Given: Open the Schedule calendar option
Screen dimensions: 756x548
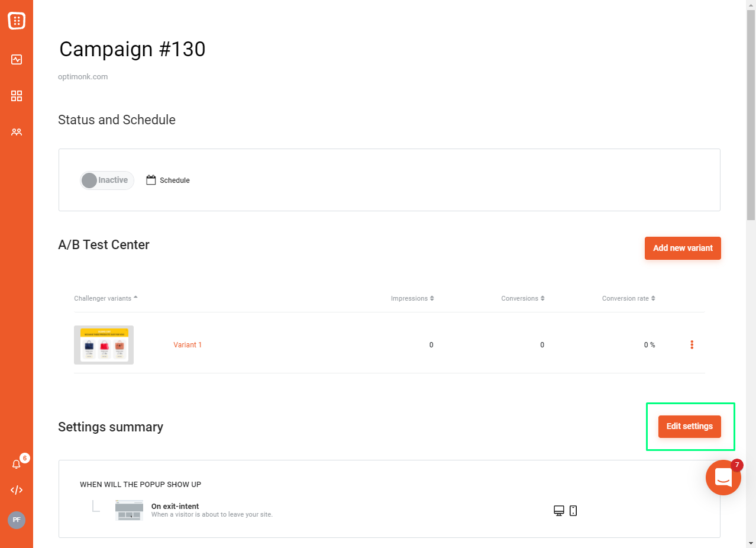Looking at the screenshot, I should point(168,180).
